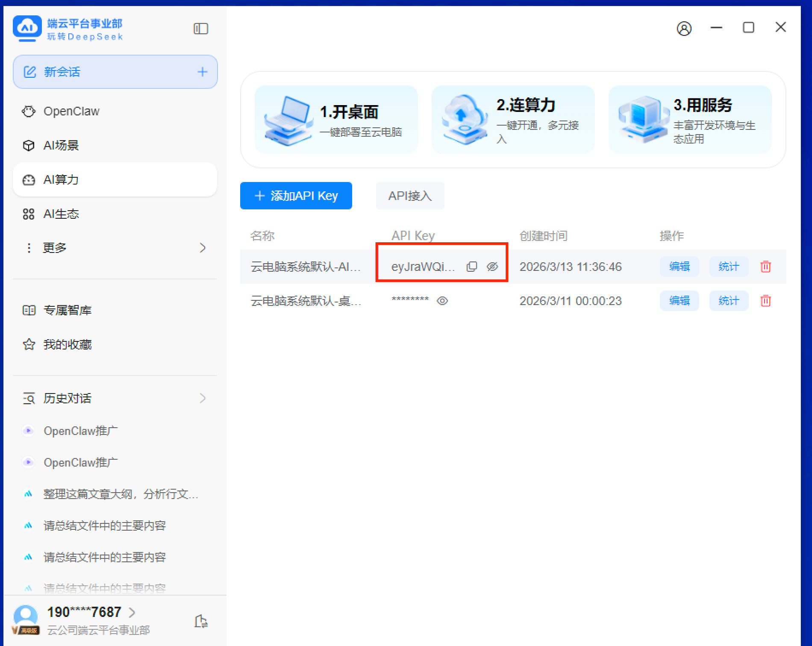Expand 历史对话 history list

click(202, 398)
